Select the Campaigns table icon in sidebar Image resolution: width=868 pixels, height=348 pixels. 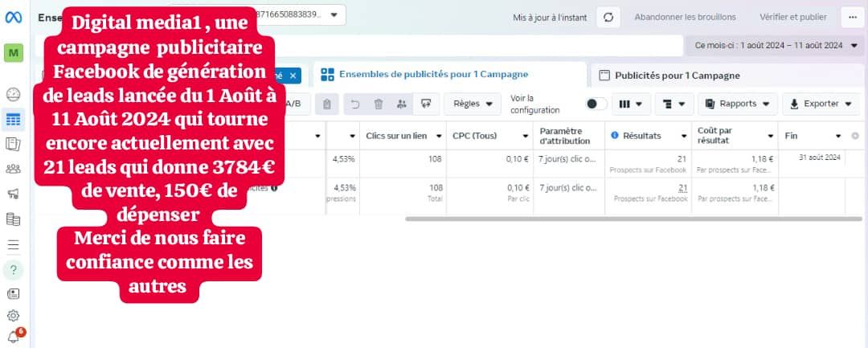point(14,119)
